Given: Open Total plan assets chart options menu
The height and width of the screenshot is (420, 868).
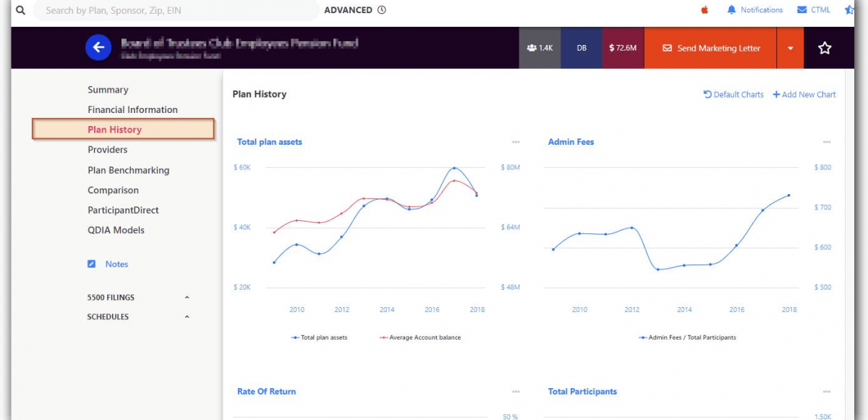Looking at the screenshot, I should click(x=516, y=142).
